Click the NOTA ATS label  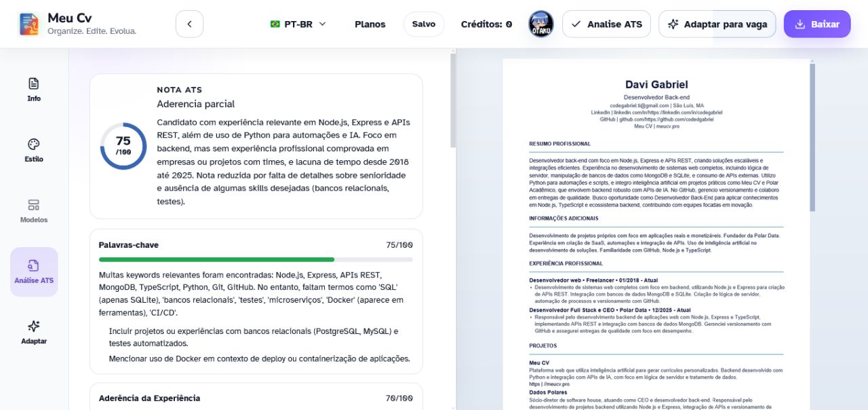point(180,90)
